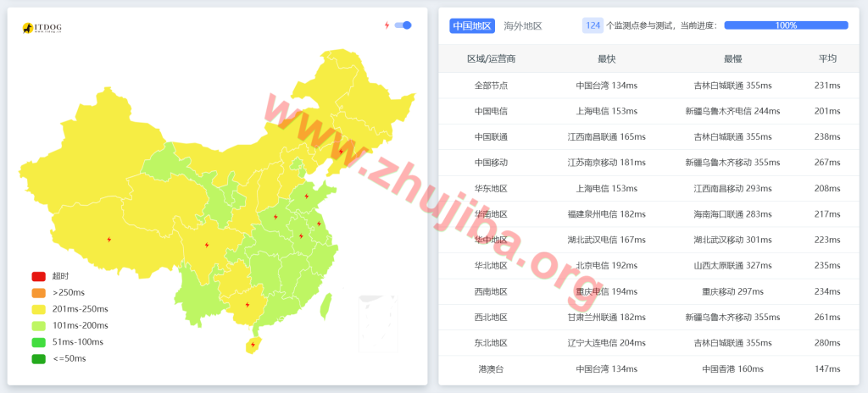Select the 华东地区 row label

click(491, 189)
